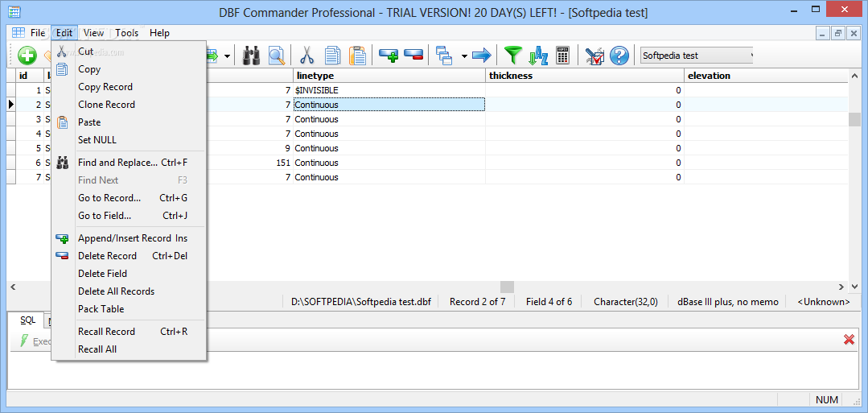Choose Recall All menu entry
The width and height of the screenshot is (868, 413).
(x=129, y=349)
